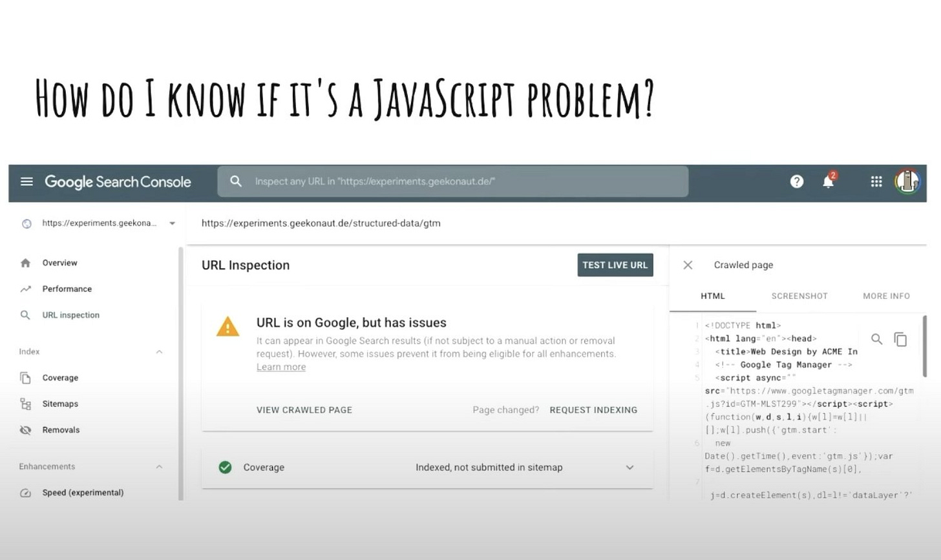Open the property selector dropdown
The image size is (941, 560).
coord(172,223)
